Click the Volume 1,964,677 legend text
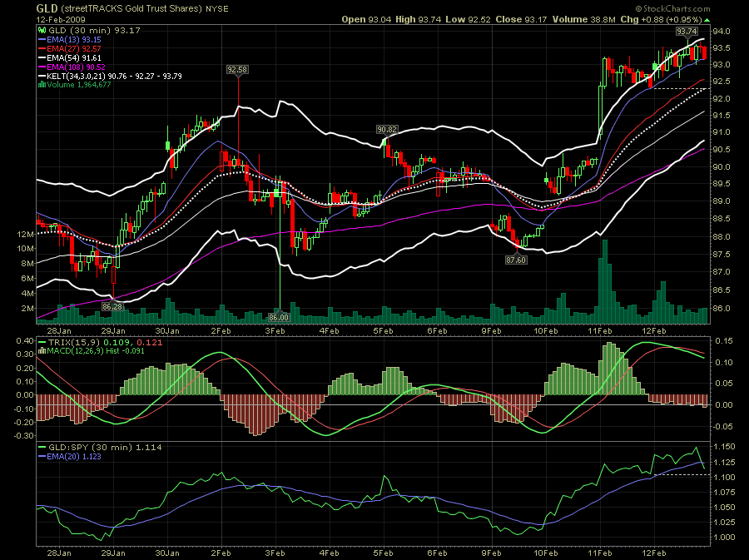Viewport: 749px width, 560px height. coord(79,85)
